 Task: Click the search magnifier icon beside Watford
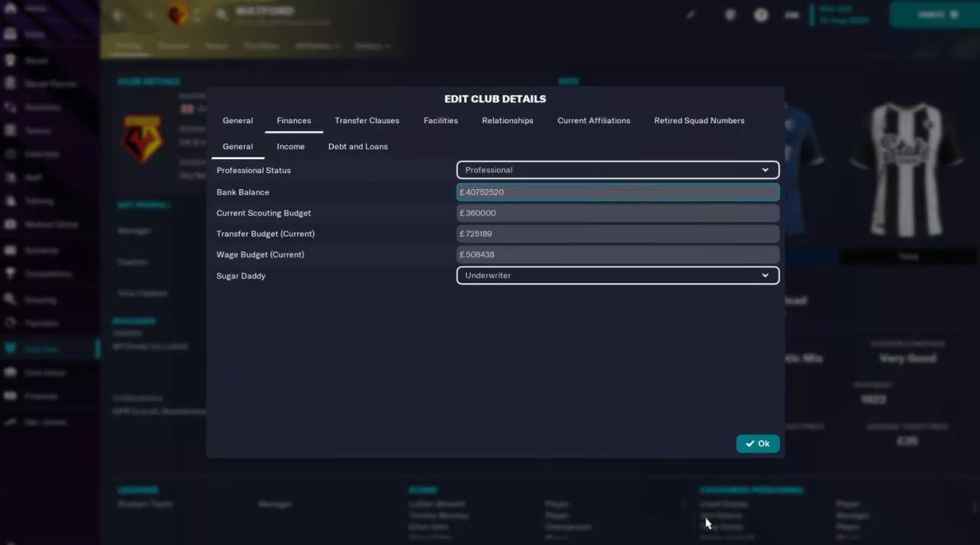pos(221,15)
